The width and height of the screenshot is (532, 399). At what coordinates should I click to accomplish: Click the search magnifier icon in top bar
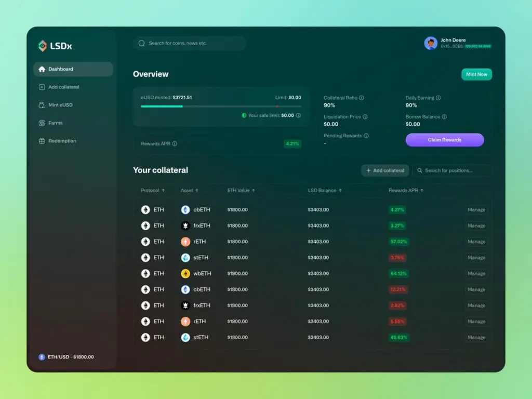click(141, 43)
